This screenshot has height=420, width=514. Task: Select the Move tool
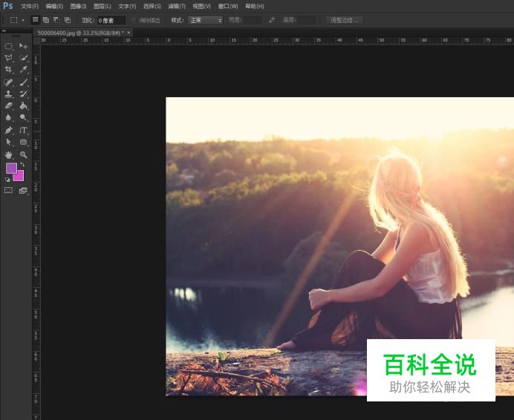pyautogui.click(x=23, y=46)
